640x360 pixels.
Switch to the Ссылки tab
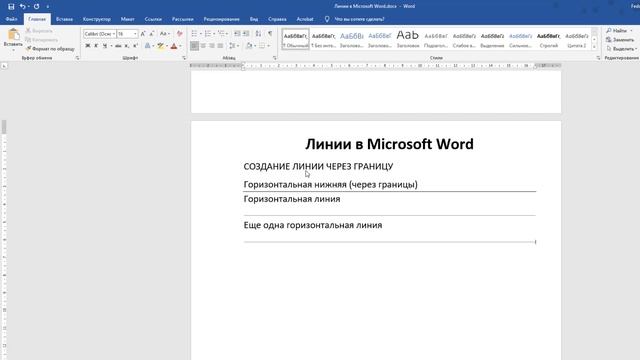(153, 19)
